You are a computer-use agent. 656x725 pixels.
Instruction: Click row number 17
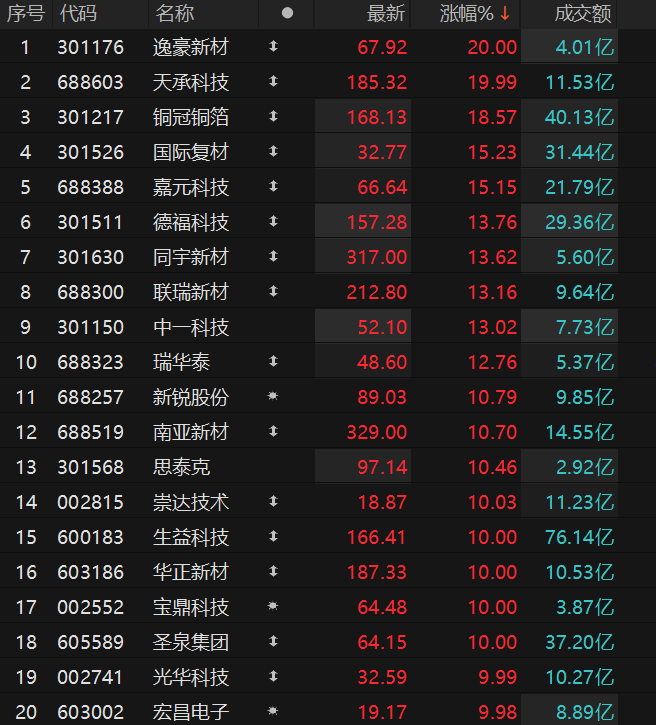coord(26,607)
